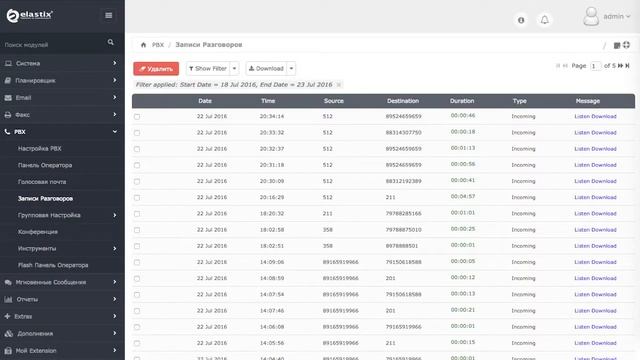Click the Extras plus icon
Image resolution: width=640 pixels, height=360 pixels.
pos(7,316)
